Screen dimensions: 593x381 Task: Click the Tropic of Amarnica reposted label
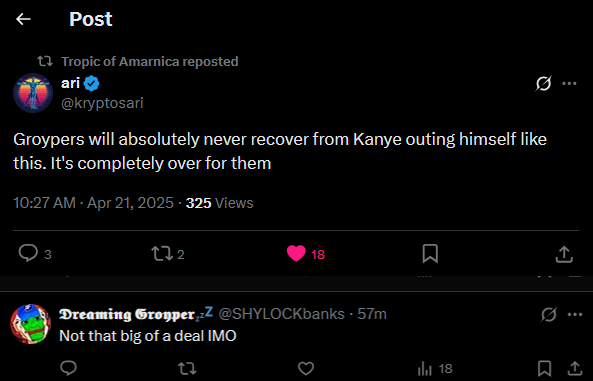150,61
